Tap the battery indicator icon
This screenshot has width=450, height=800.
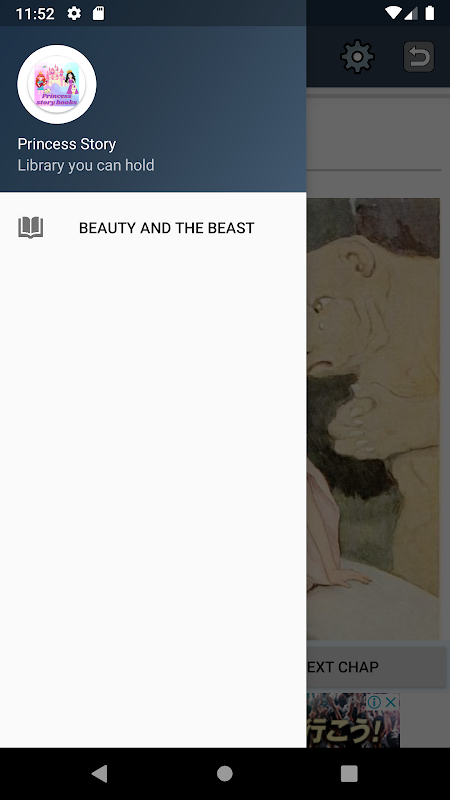[430, 13]
